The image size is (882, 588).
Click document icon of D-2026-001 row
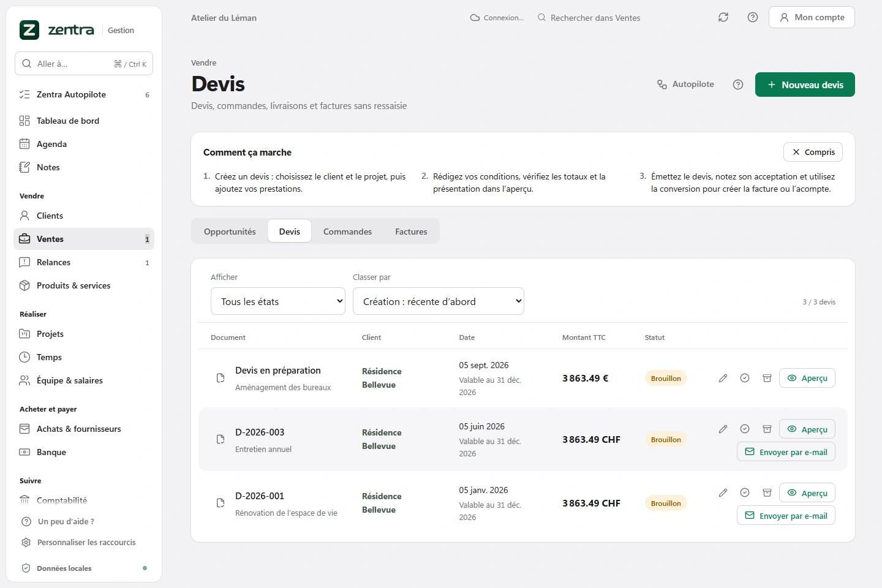[x=221, y=503]
